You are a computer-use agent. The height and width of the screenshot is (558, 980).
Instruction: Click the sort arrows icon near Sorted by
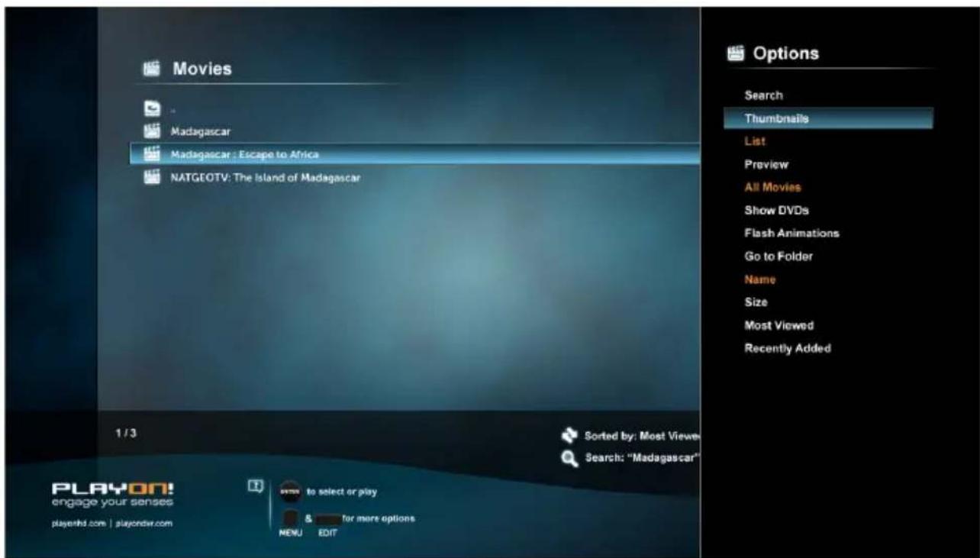[568, 436]
